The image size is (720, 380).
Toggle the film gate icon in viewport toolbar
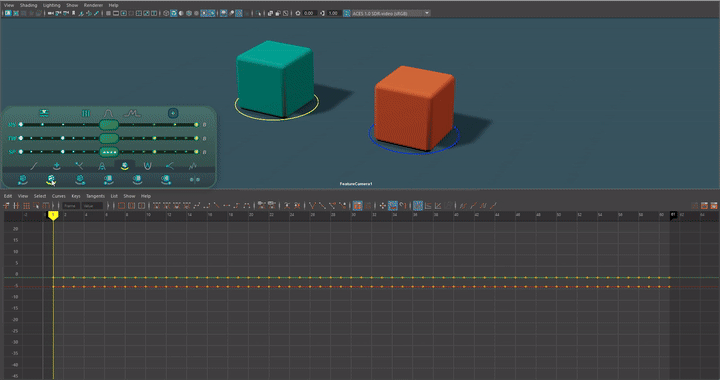pyautogui.click(x=116, y=13)
